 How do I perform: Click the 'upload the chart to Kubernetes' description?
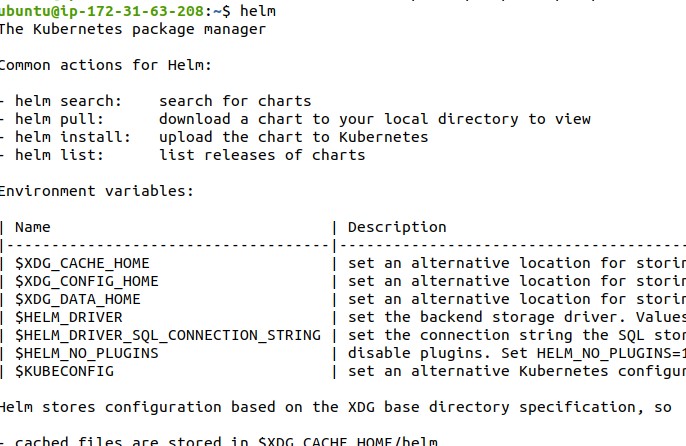click(x=293, y=137)
